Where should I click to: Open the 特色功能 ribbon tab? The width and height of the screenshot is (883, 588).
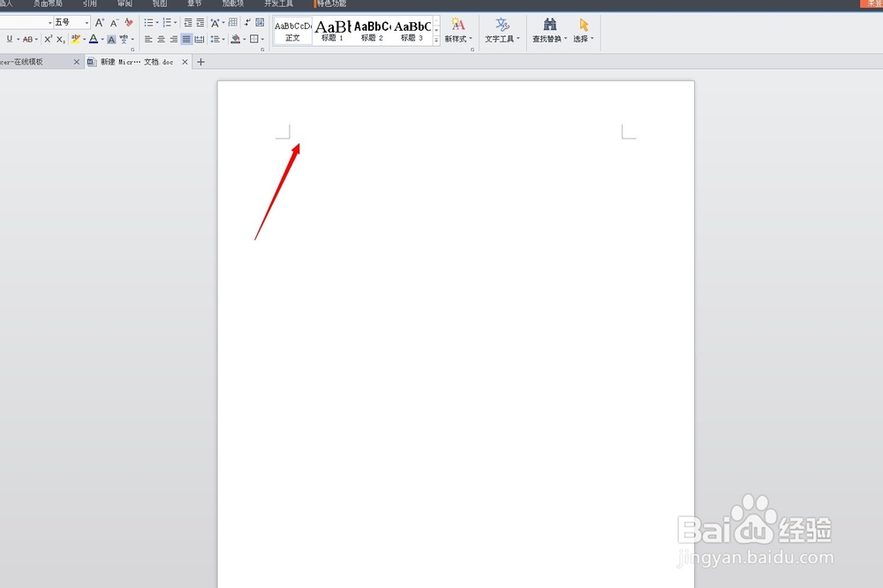[x=331, y=4]
